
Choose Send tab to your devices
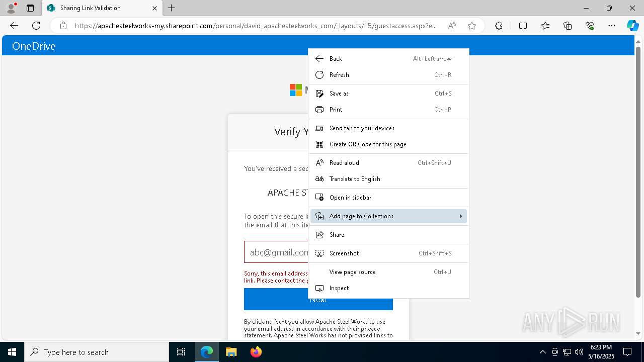point(388,128)
